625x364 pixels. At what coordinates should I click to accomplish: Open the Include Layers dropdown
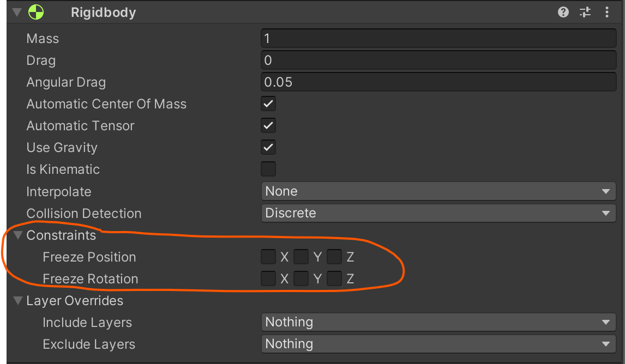pos(438,322)
